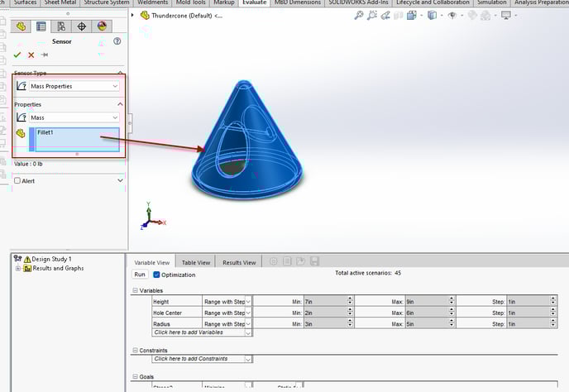Click the Display Style cube icon
Viewport: 569px width, 392px height.
tap(432, 15)
